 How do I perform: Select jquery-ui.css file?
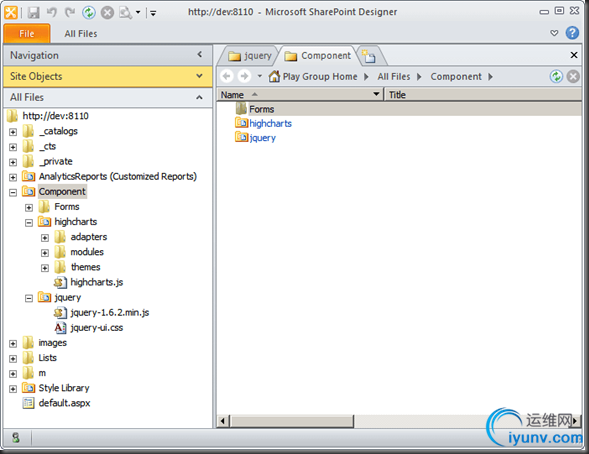[x=97, y=327]
